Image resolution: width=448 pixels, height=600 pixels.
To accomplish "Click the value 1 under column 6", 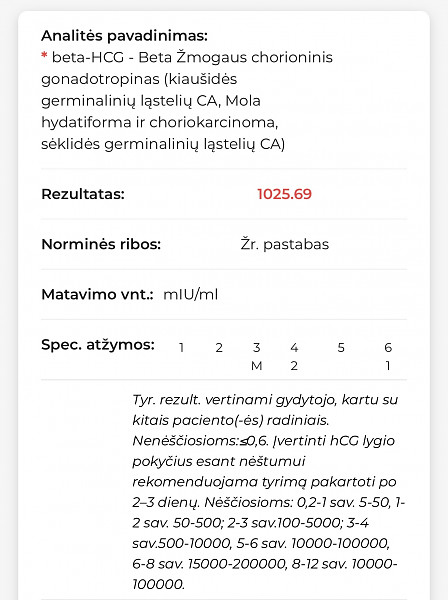I will click(x=388, y=366).
